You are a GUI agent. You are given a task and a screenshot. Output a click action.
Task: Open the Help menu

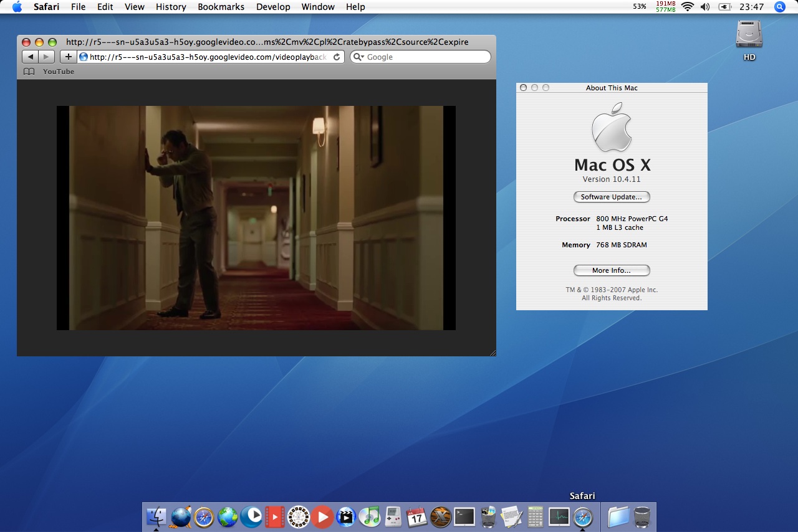point(355,7)
